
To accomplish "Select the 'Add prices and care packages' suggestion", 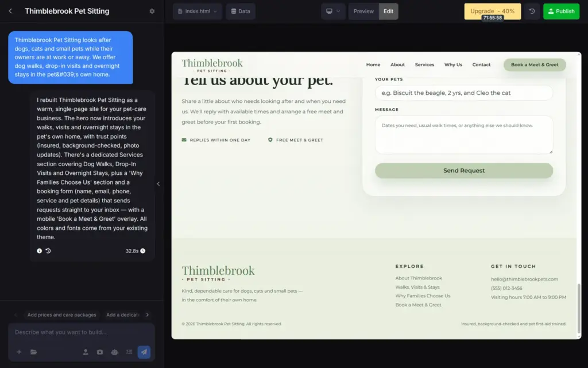I will pyautogui.click(x=62, y=315).
